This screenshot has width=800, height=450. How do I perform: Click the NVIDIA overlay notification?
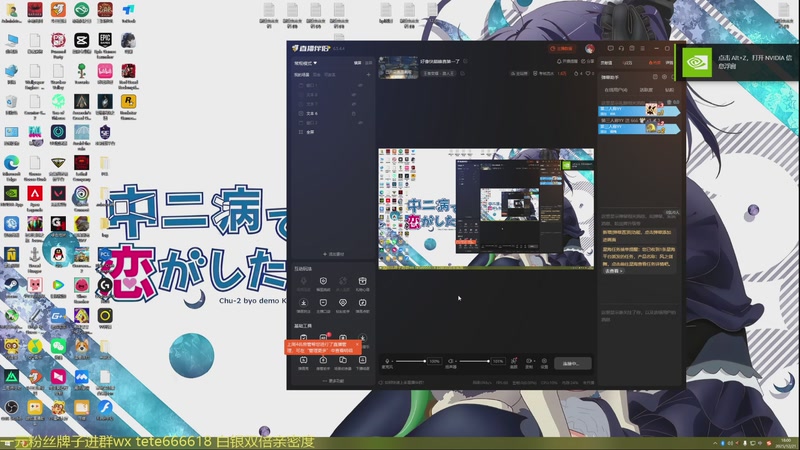(738, 62)
